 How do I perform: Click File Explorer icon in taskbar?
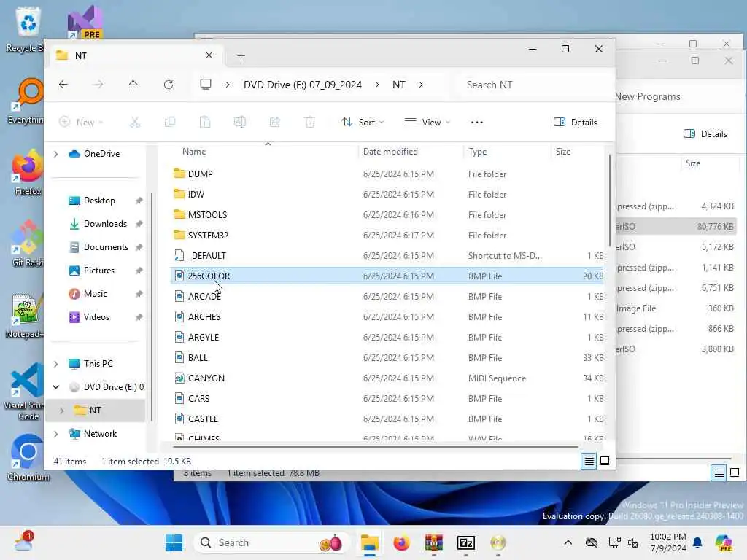(370, 542)
